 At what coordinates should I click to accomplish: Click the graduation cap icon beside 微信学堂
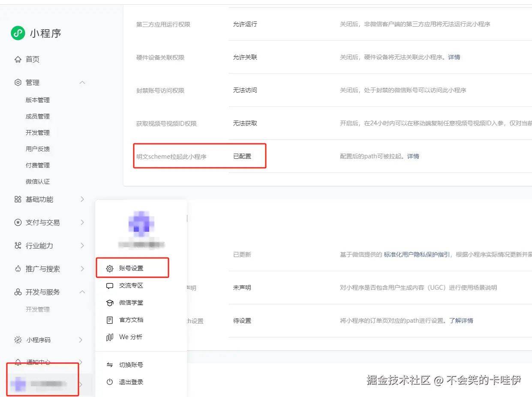110,303
